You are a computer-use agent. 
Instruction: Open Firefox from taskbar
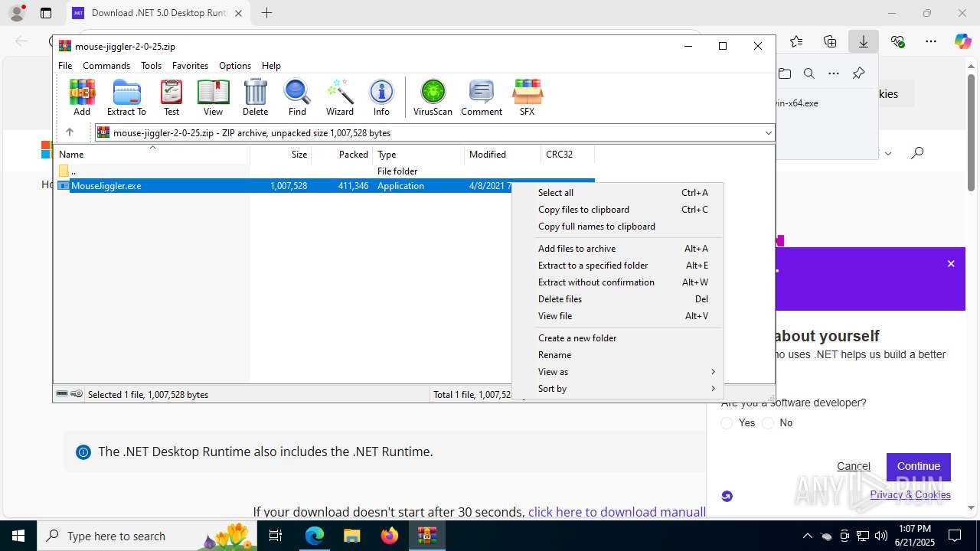pyautogui.click(x=390, y=536)
